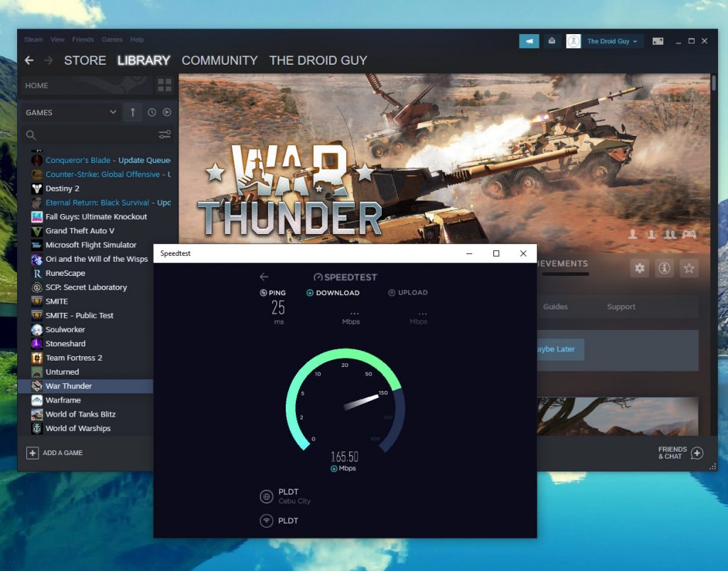Switch to the COMMUNITY tab
This screenshot has width=728, height=571.
click(x=220, y=60)
